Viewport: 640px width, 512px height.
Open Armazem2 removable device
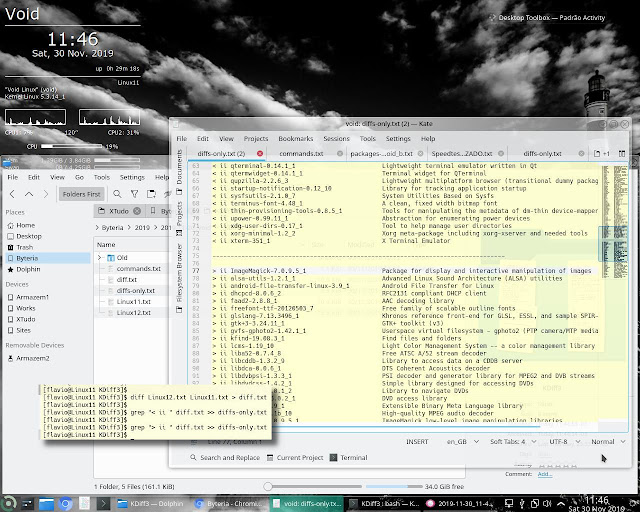point(33,358)
